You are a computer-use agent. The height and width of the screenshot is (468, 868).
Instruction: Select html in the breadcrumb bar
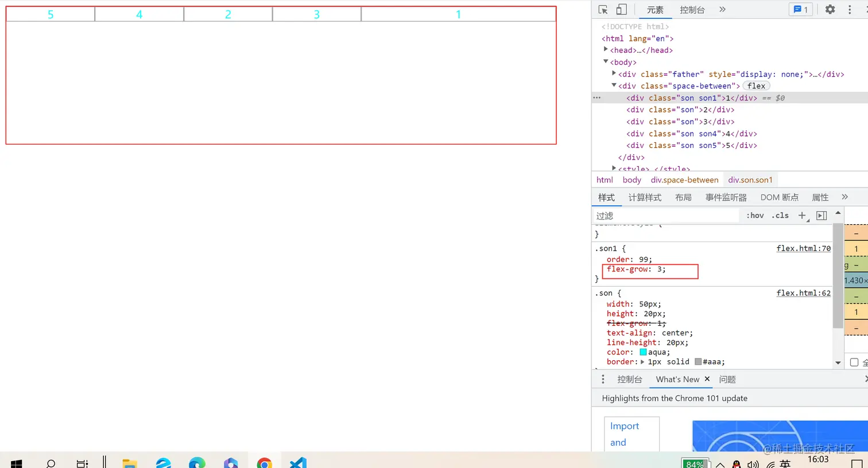pos(604,180)
